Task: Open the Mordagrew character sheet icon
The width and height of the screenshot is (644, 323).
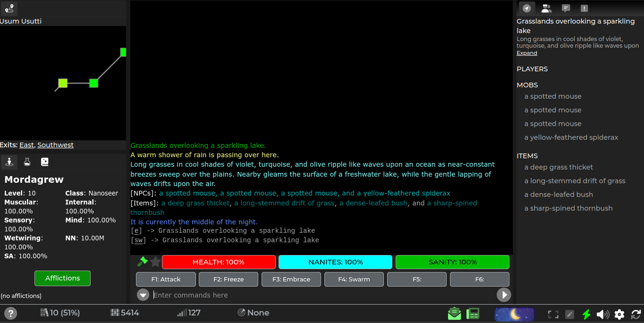Action: [x=9, y=162]
